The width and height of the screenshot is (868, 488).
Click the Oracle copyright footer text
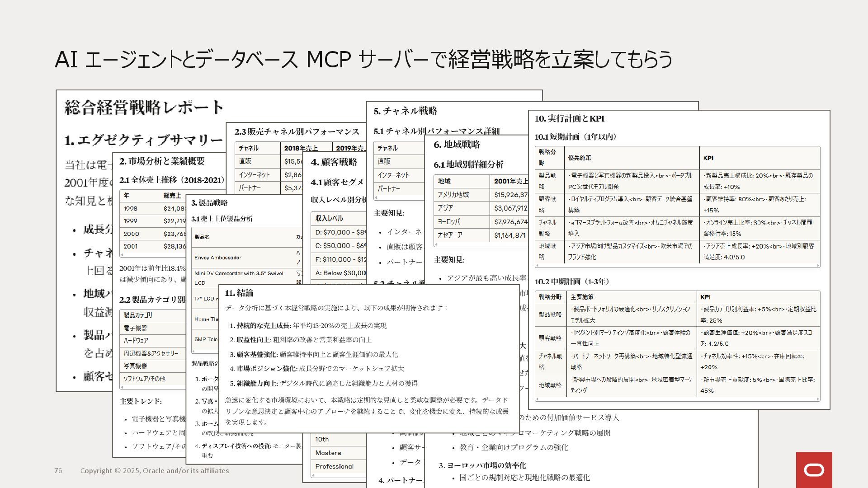pyautogui.click(x=155, y=471)
